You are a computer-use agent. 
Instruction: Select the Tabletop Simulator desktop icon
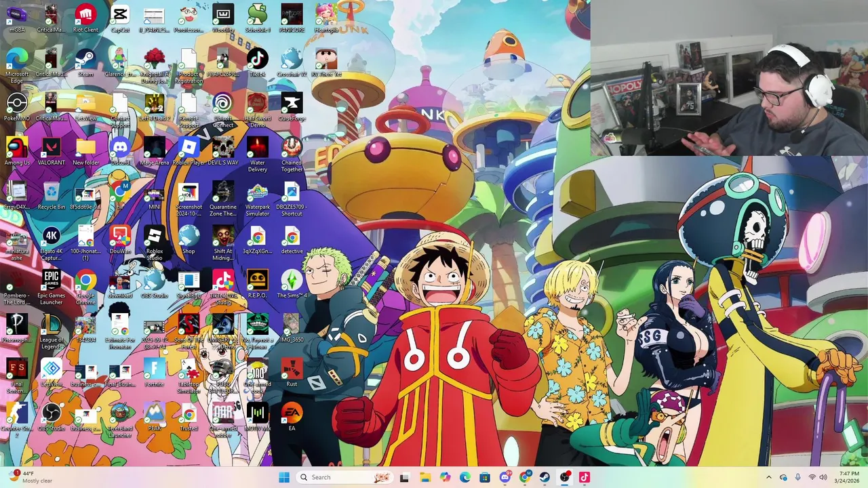coord(189,376)
